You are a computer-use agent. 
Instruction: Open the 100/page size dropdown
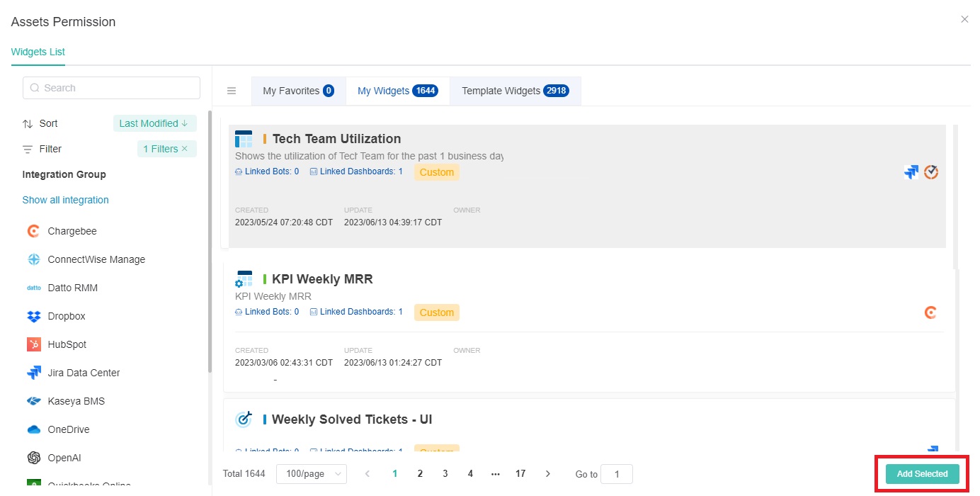pyautogui.click(x=311, y=474)
